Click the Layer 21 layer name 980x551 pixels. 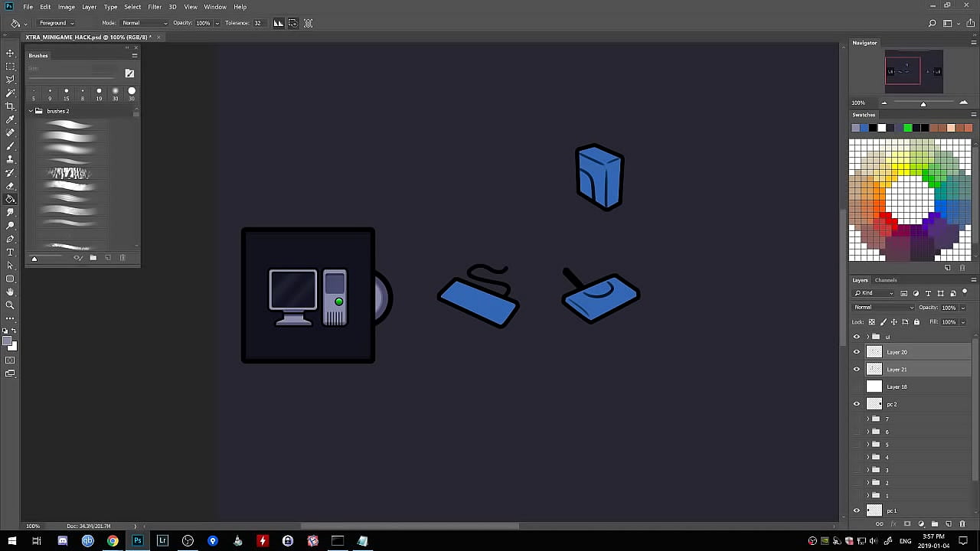[897, 370]
